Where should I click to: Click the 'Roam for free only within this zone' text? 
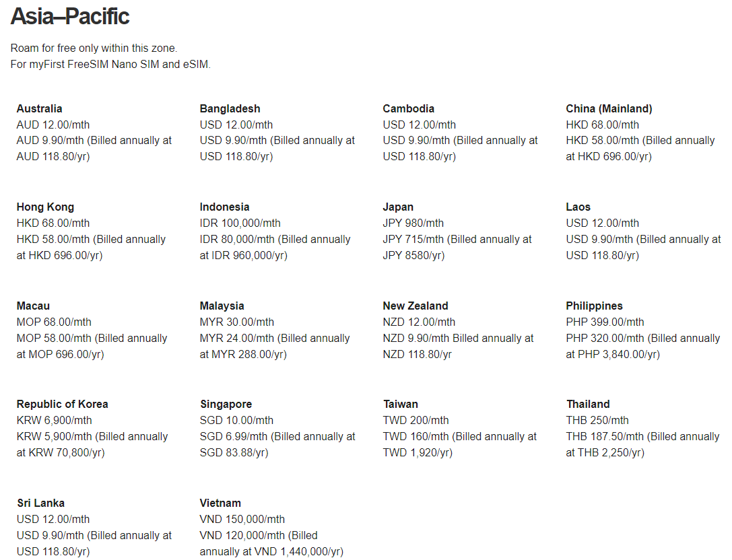tap(94, 48)
